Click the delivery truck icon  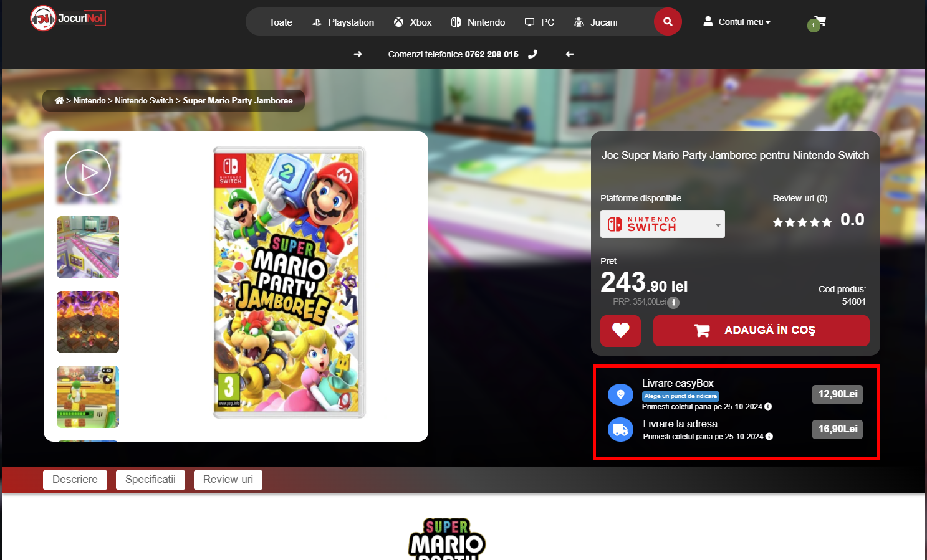pos(620,429)
